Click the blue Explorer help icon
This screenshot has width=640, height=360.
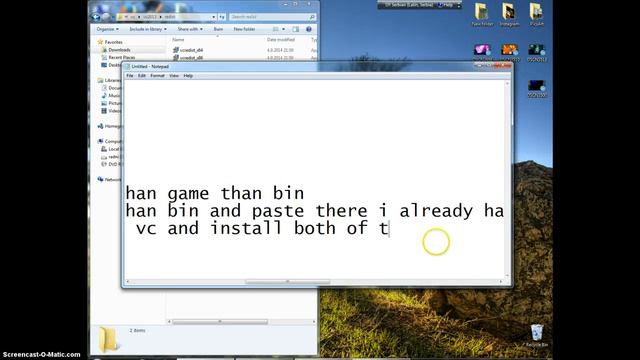(x=309, y=29)
